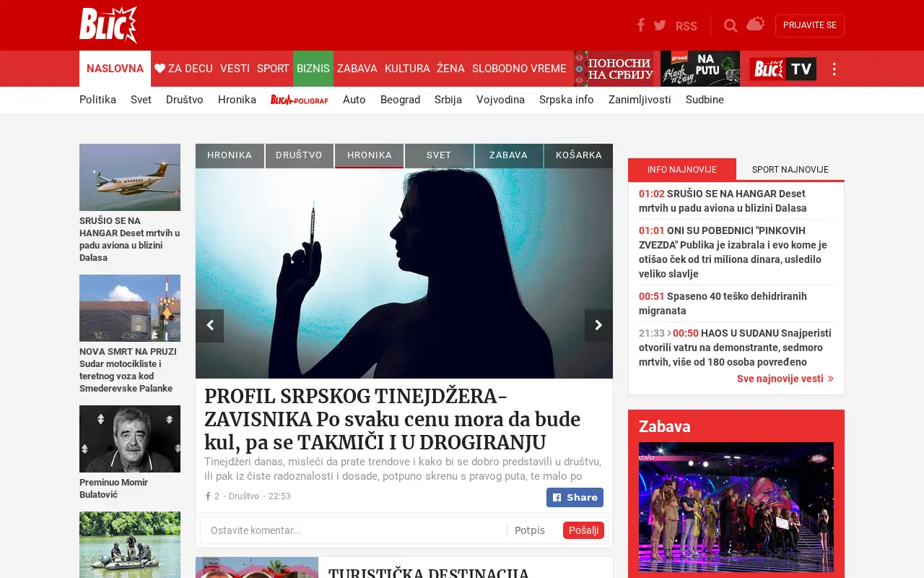Image resolution: width=924 pixels, height=578 pixels.
Task: Open the Na Putu banner
Action: point(700,69)
